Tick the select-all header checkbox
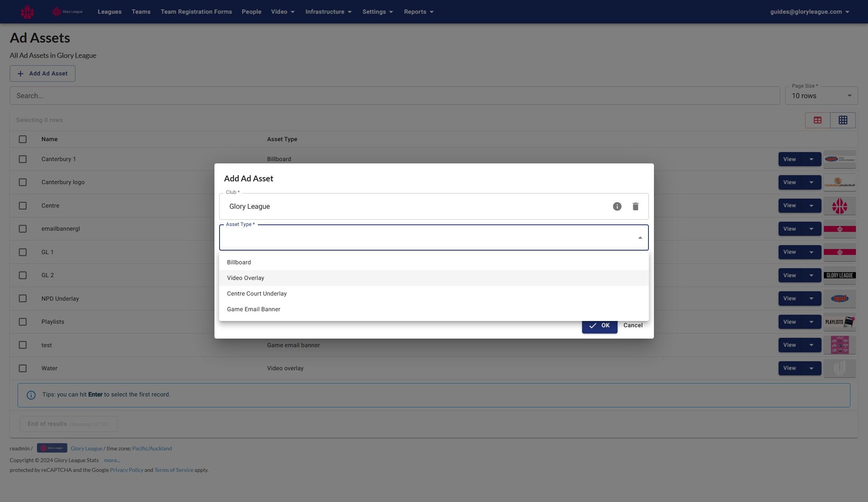868x502 pixels. (x=23, y=139)
